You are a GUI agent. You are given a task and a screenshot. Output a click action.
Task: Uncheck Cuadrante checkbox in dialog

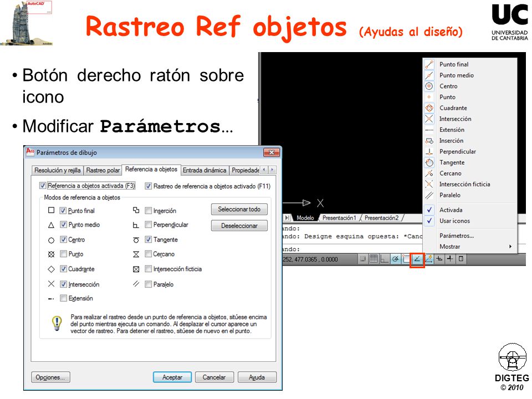tap(63, 269)
